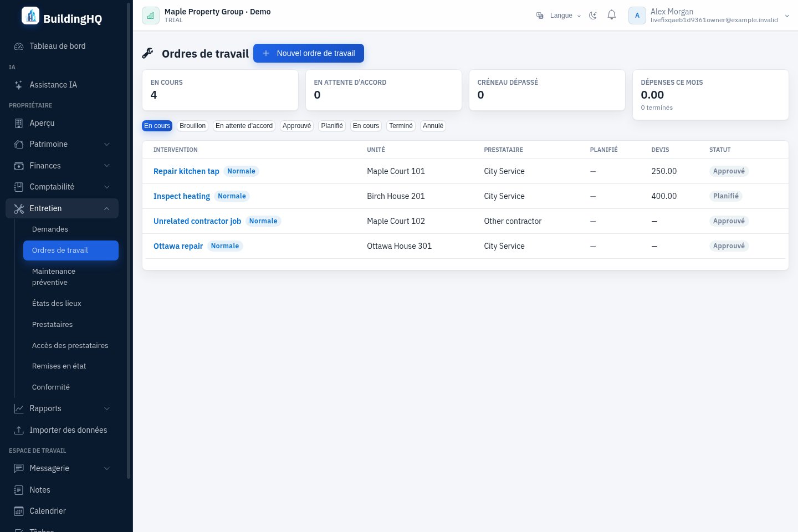Screen dimensions: 798x532
Task: Click the BuildingHQ logo icon
Action: (30, 16)
